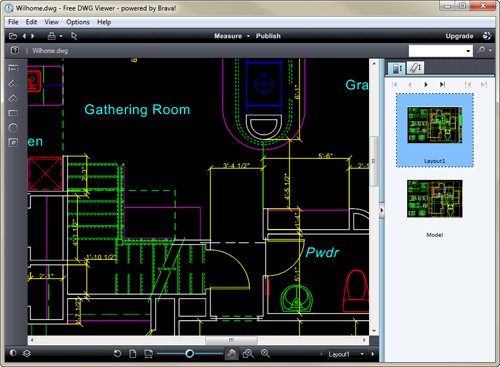Click the fit page icon

click(x=133, y=354)
